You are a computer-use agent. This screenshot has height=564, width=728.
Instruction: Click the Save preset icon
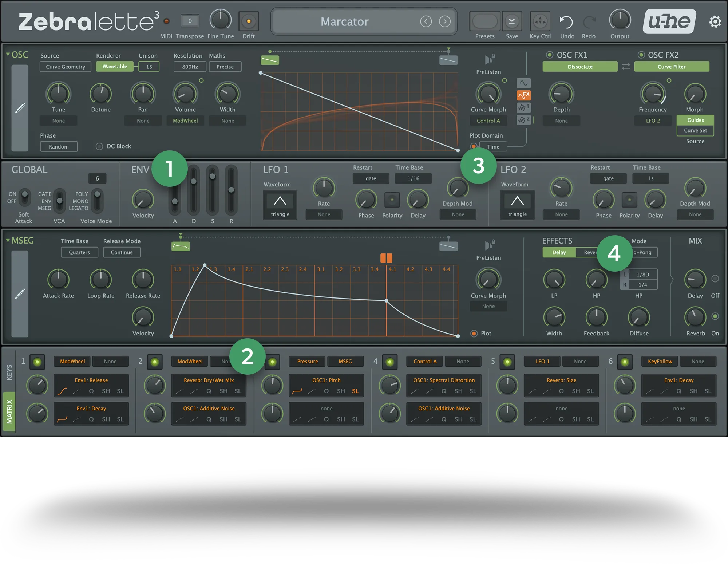[512, 21]
